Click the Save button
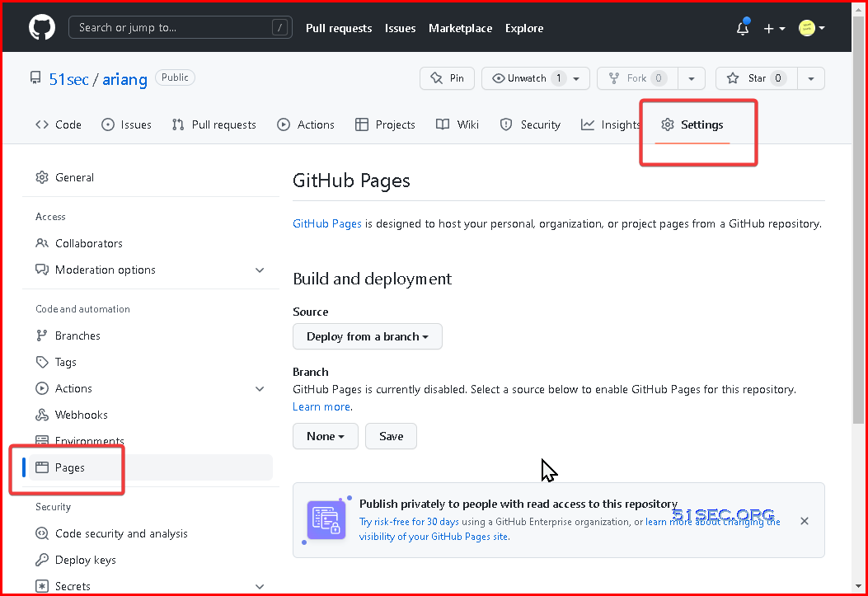Viewport: 868px width, 596px height. pos(391,436)
